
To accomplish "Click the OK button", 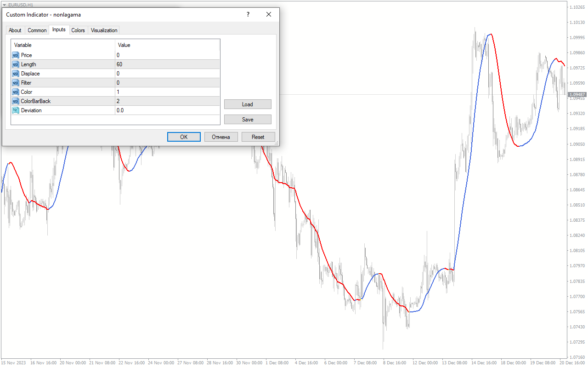I will pos(184,137).
